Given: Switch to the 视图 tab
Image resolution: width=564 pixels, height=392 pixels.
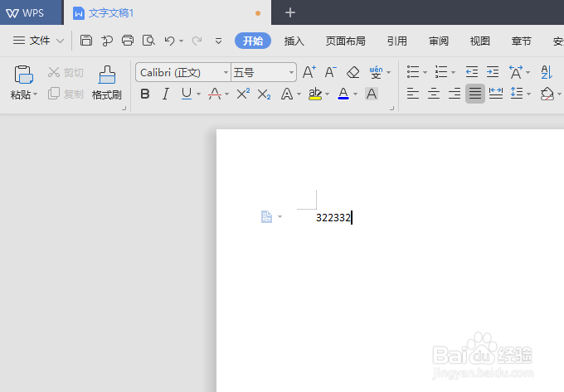Looking at the screenshot, I should point(480,41).
